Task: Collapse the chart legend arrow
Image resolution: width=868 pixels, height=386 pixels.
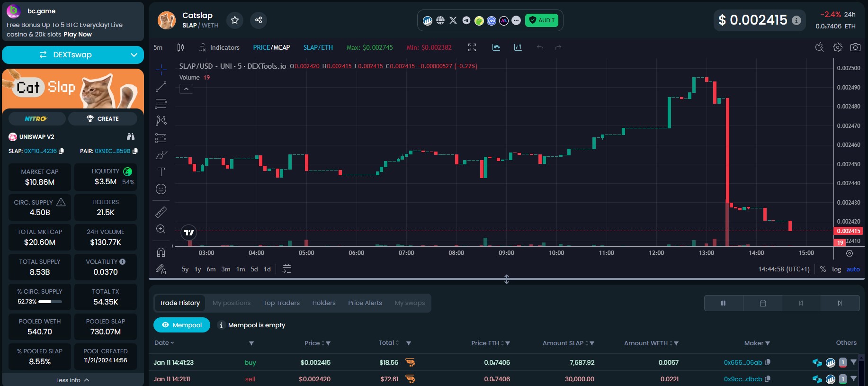Action: (186, 89)
